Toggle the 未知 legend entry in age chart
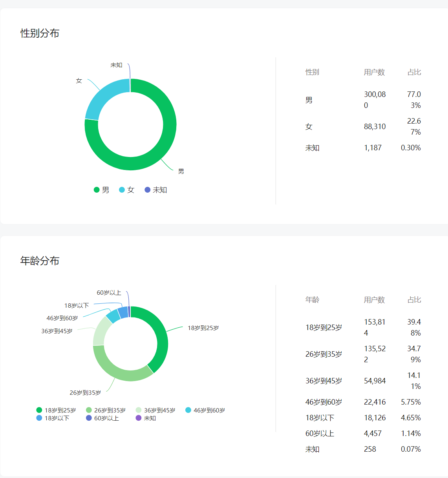 click(146, 418)
